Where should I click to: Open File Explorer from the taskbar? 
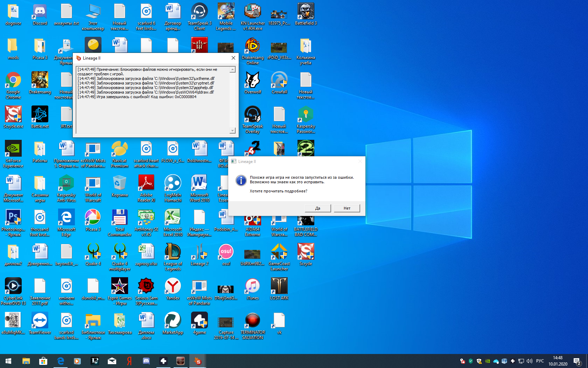point(26,361)
